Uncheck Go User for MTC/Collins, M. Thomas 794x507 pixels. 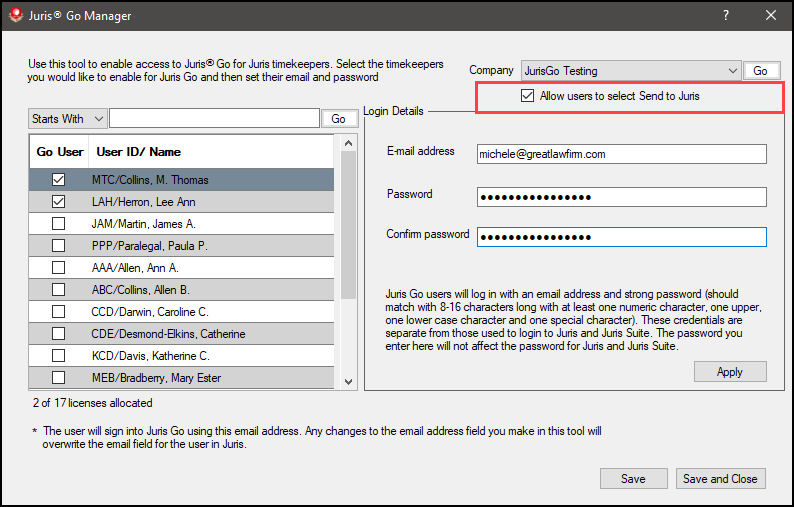point(59,180)
